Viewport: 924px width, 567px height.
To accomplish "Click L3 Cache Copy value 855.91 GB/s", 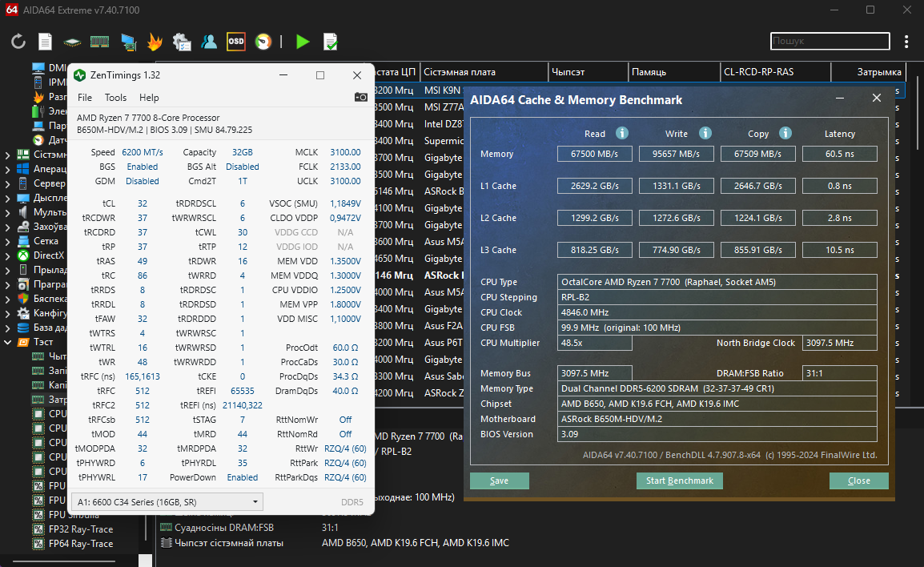I will [x=757, y=250].
